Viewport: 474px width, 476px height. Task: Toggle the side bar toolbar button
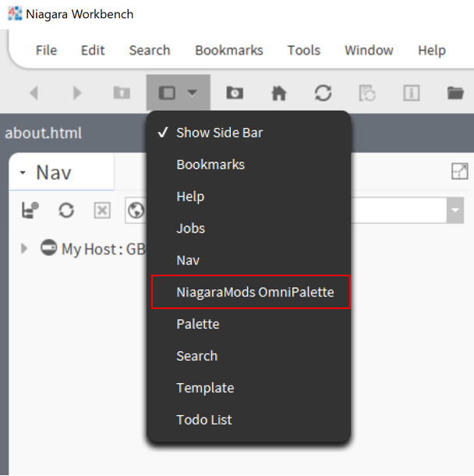point(167,93)
